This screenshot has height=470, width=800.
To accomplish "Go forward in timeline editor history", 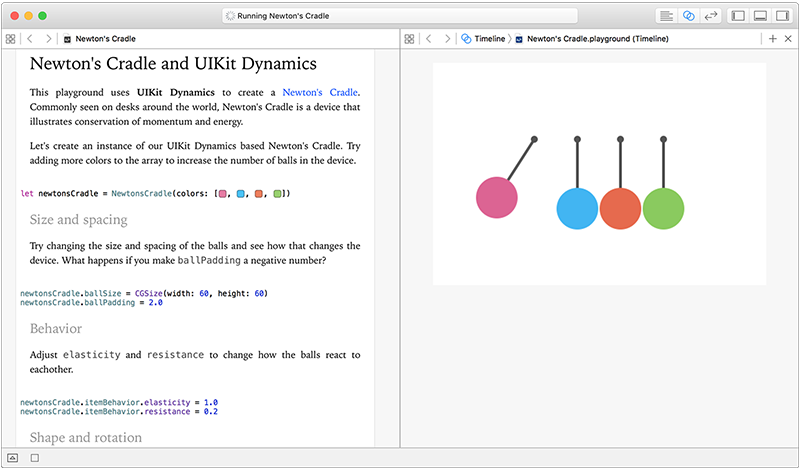I will pos(447,39).
